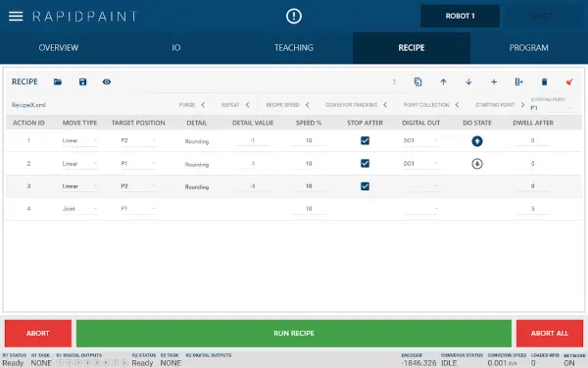Edit the Speed % field for action 4
The image size is (588, 368).
(x=309, y=209)
